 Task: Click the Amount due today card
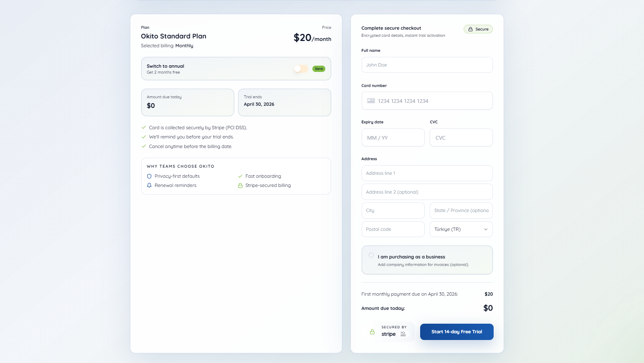pos(188,102)
